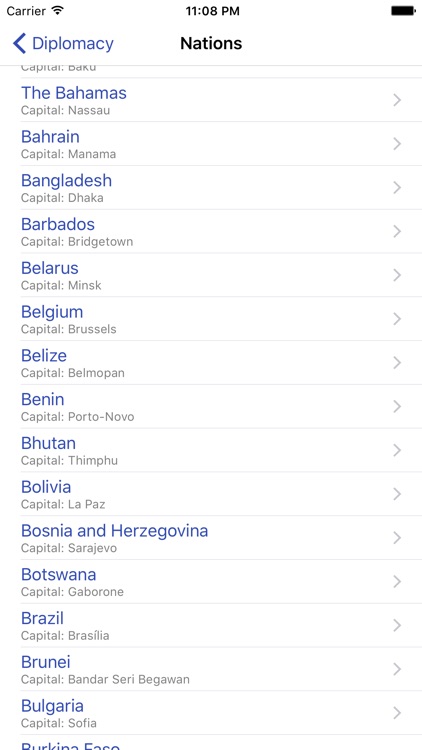Open Belarus via its right chevron
The image size is (422, 750).
click(397, 275)
